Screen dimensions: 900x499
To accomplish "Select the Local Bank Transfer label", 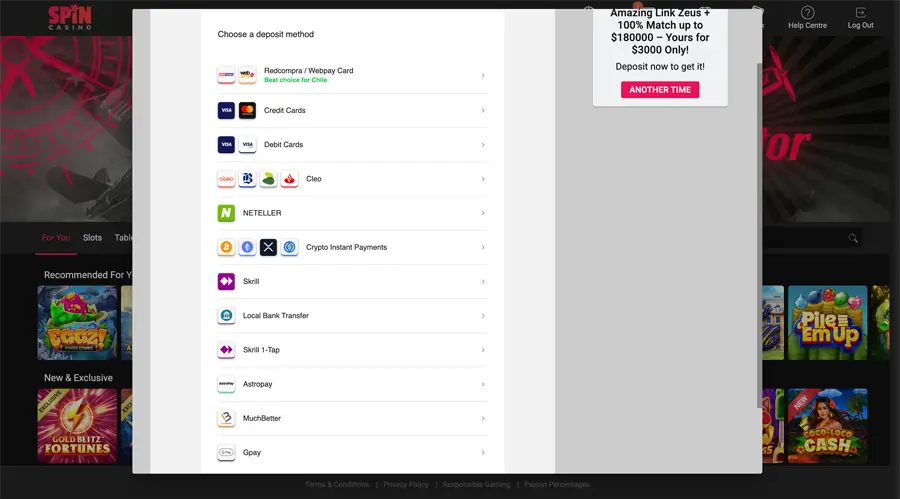I will pos(276,315).
